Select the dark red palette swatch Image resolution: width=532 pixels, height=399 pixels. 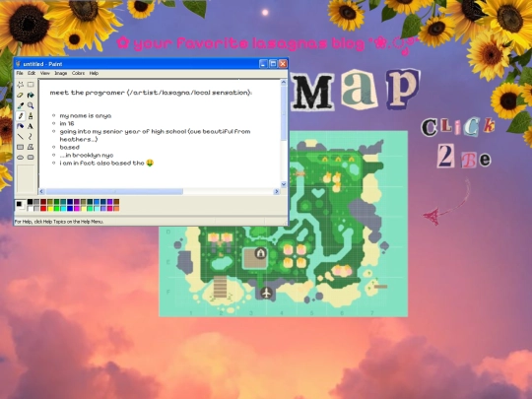[x=43, y=202]
